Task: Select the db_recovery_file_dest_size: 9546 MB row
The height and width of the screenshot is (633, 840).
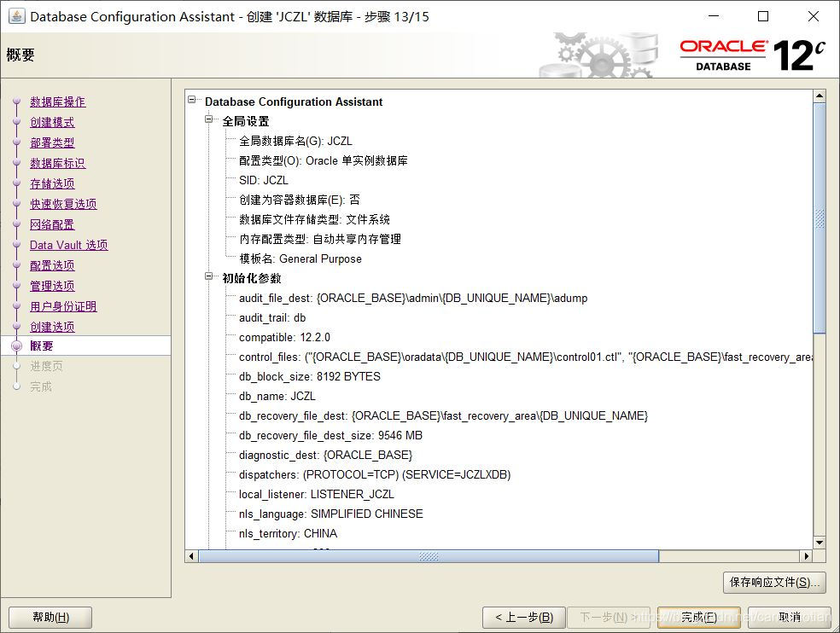Action: click(x=330, y=435)
